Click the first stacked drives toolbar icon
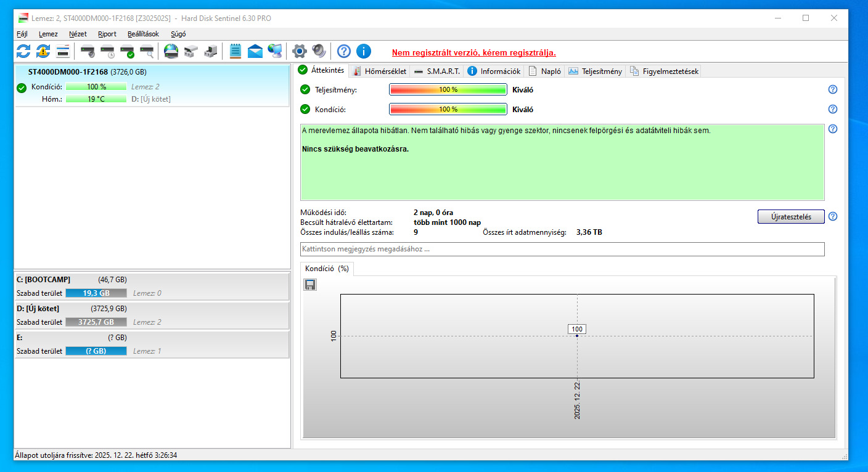Screen dimensions: 868x472 (190, 51)
